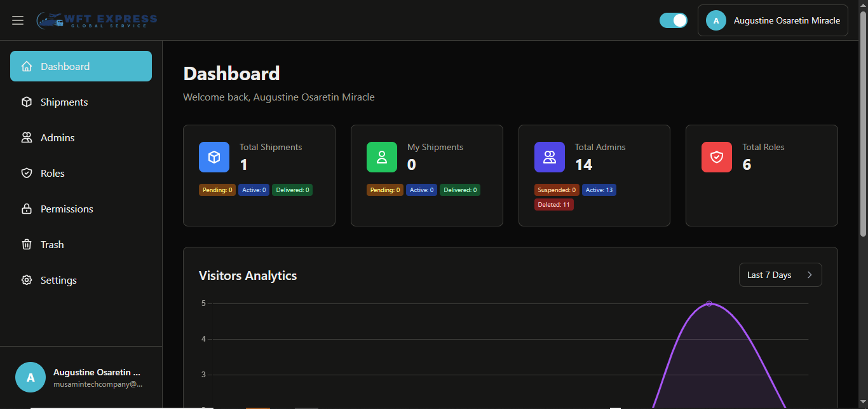Select the Shipments box icon in sidebar
The height and width of the screenshot is (409, 868).
[x=26, y=102]
